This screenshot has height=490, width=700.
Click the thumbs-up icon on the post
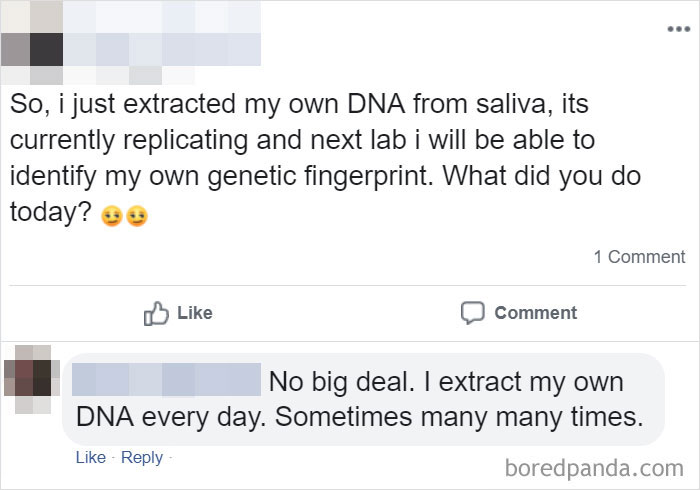coord(156,313)
